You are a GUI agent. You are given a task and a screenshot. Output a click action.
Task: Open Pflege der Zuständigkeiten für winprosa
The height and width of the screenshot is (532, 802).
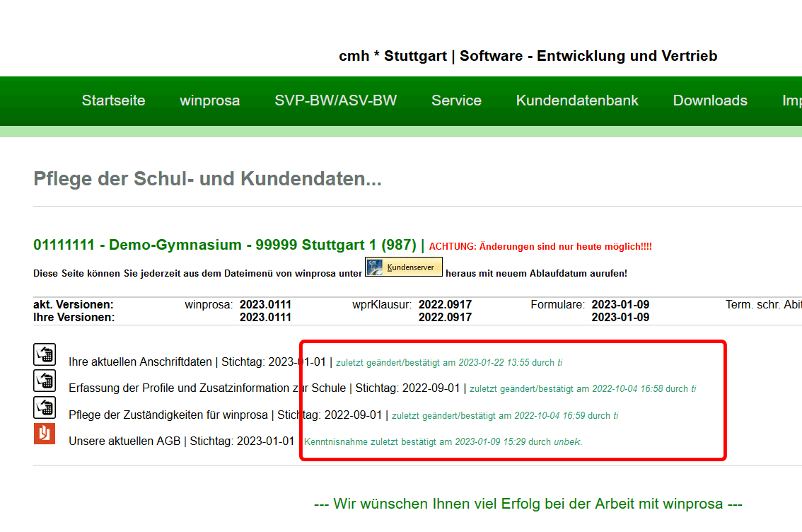coord(168,415)
